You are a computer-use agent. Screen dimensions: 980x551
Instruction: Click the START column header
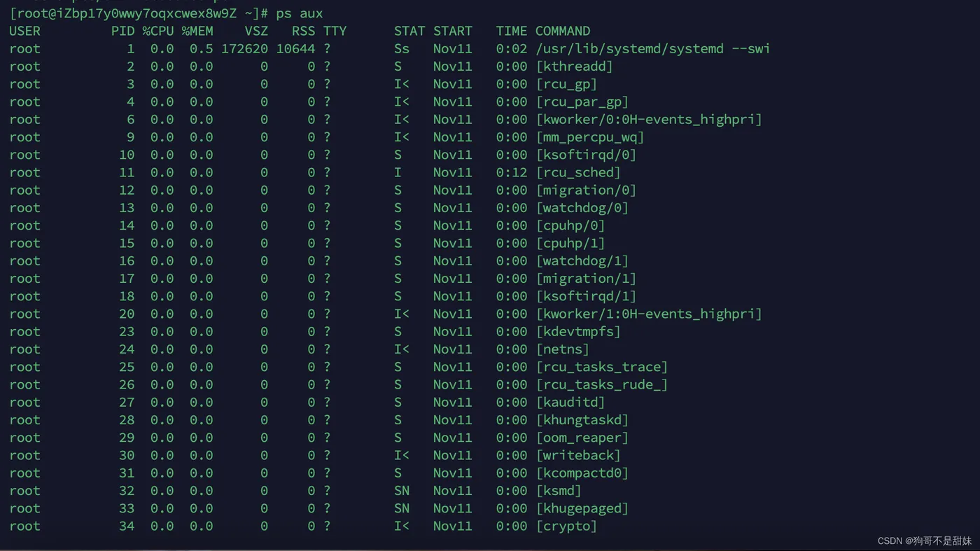pyautogui.click(x=452, y=31)
